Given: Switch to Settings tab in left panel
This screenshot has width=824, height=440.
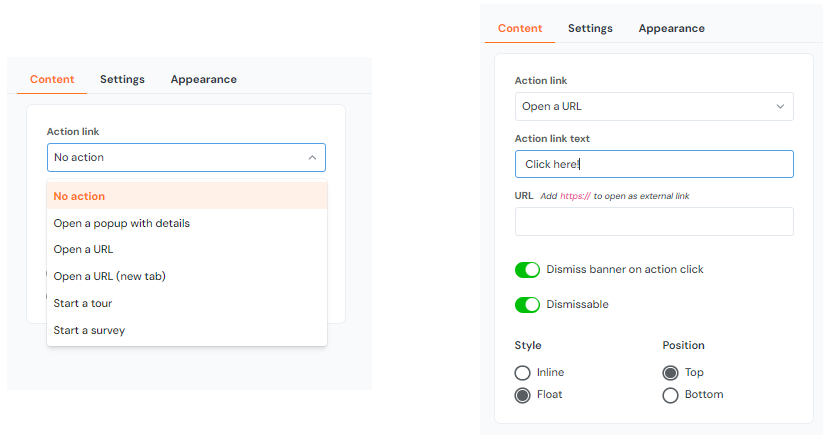Looking at the screenshot, I should coord(122,79).
